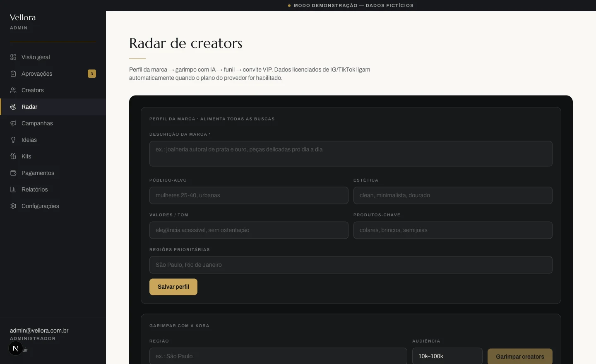
Task: Click the Creators people icon
Action: (13, 90)
